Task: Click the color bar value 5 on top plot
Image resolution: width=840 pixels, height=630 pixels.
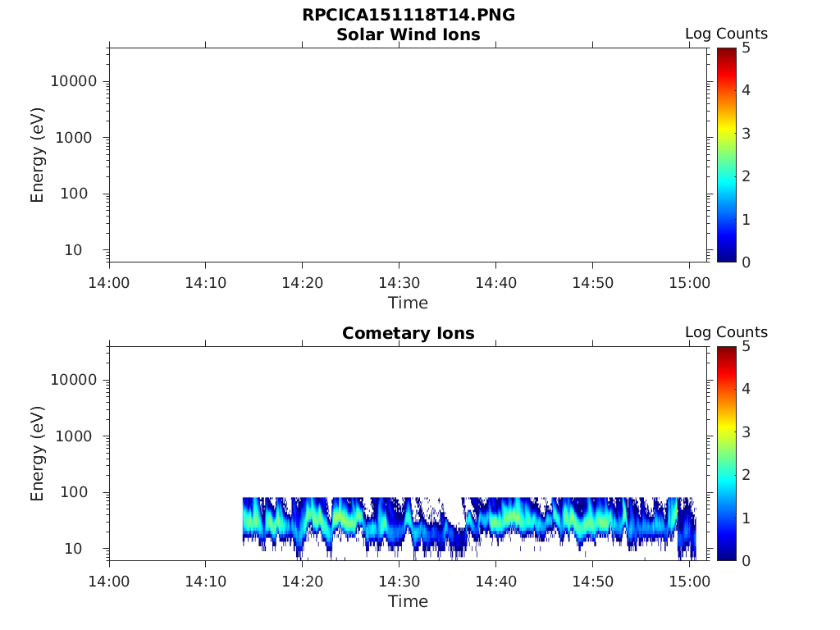Action: click(x=746, y=48)
